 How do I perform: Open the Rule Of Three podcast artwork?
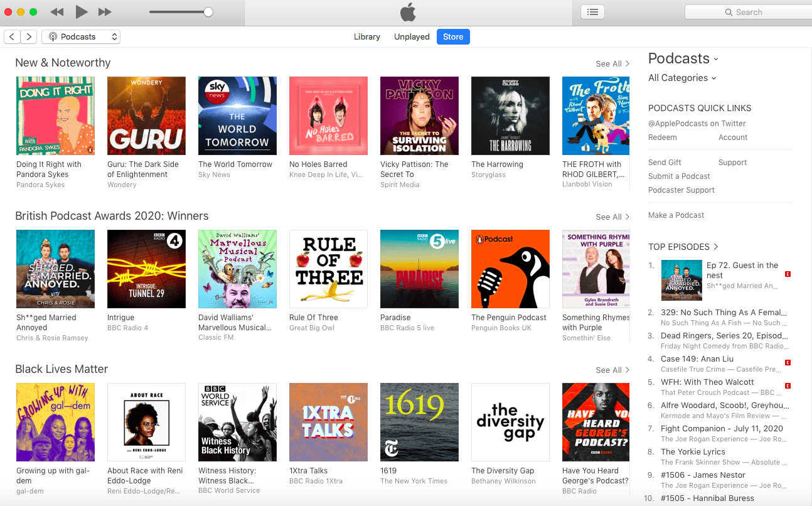[x=328, y=269]
